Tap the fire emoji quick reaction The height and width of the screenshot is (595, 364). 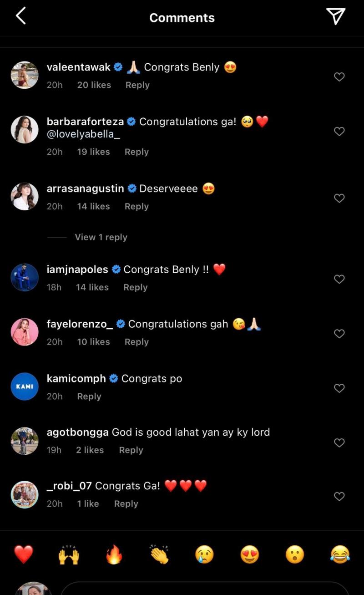[114, 555]
